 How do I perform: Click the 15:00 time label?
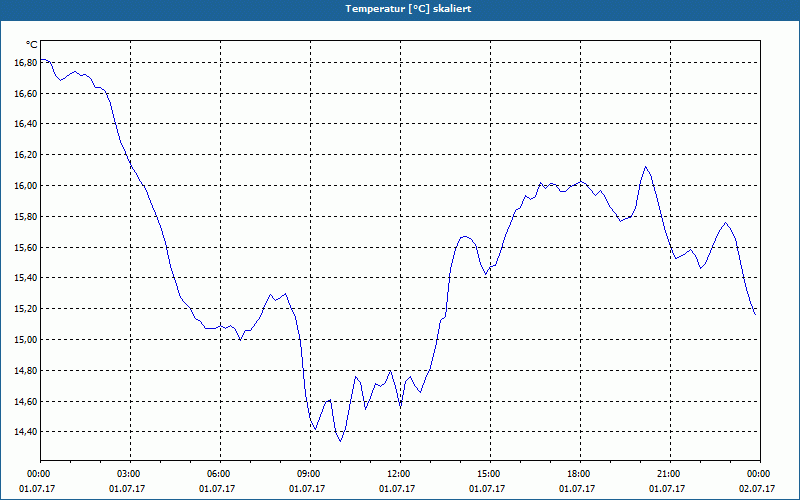tap(490, 474)
